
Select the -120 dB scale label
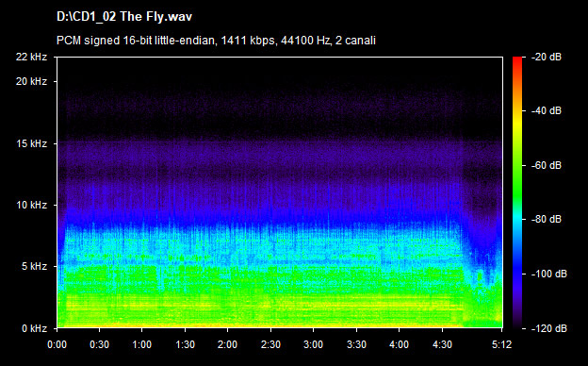pos(549,329)
